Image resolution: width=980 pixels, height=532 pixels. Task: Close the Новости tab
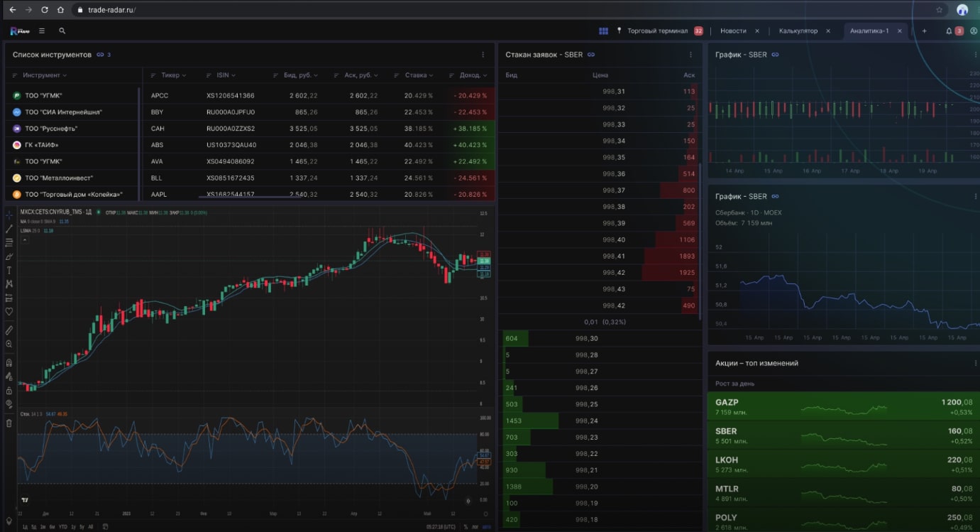pos(757,31)
